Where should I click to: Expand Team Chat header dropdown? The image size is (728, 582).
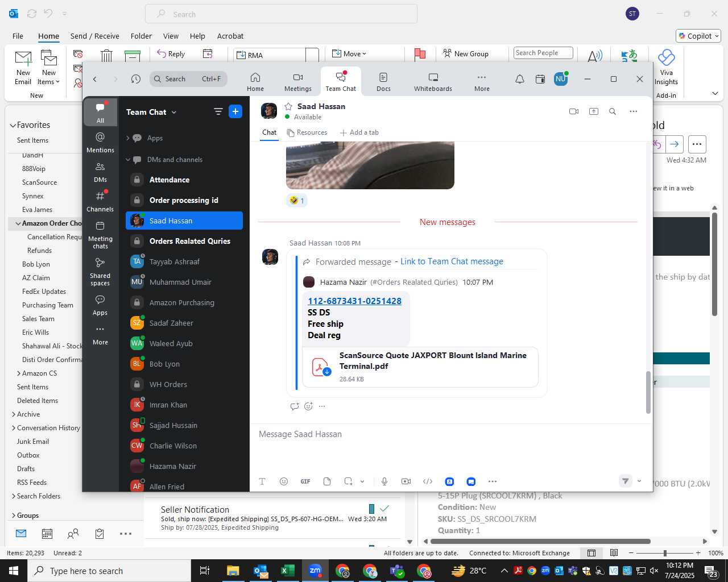pos(174,112)
